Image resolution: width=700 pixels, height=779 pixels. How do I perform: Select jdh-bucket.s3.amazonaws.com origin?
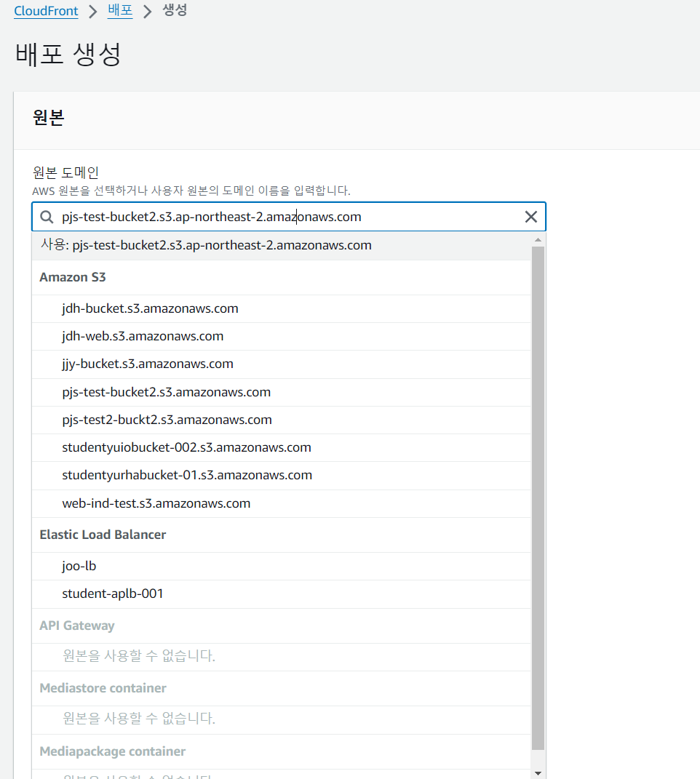(x=282, y=308)
